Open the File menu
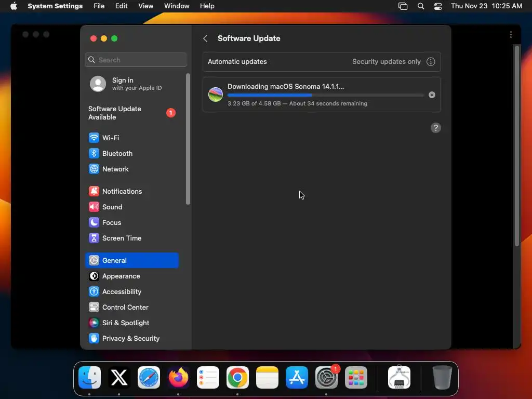This screenshot has width=532, height=399. [99, 6]
